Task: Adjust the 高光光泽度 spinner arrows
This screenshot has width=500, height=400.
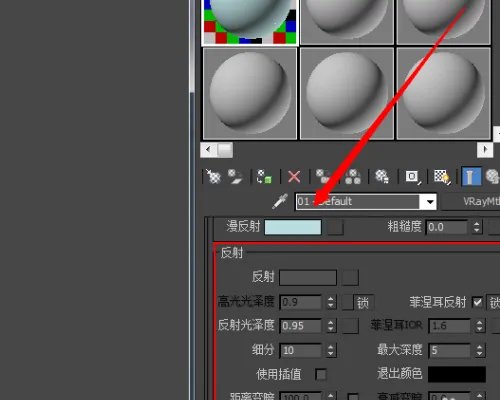Action: [x=331, y=302]
